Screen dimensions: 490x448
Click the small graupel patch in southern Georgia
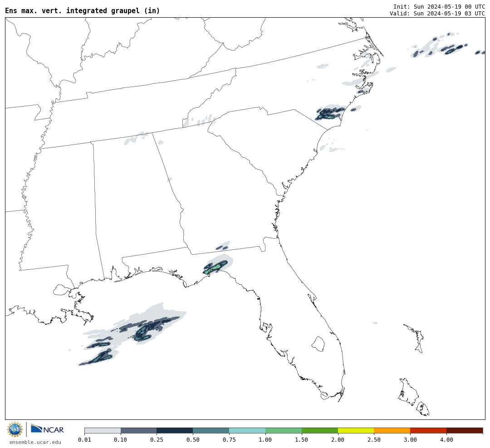(x=223, y=246)
